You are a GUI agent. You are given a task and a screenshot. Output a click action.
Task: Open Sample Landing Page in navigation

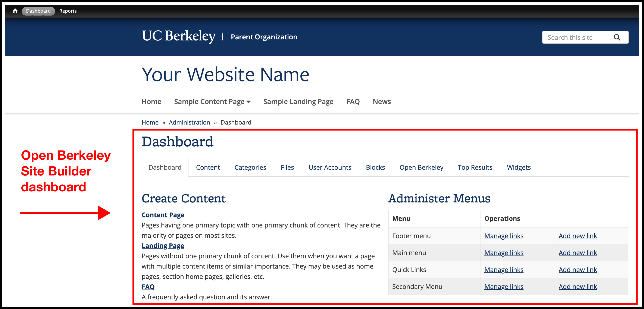point(298,102)
